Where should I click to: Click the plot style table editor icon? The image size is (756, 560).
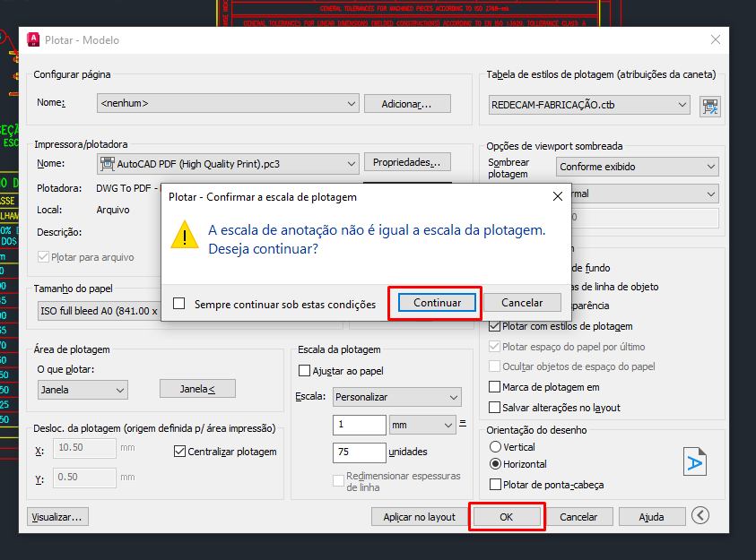(710, 106)
